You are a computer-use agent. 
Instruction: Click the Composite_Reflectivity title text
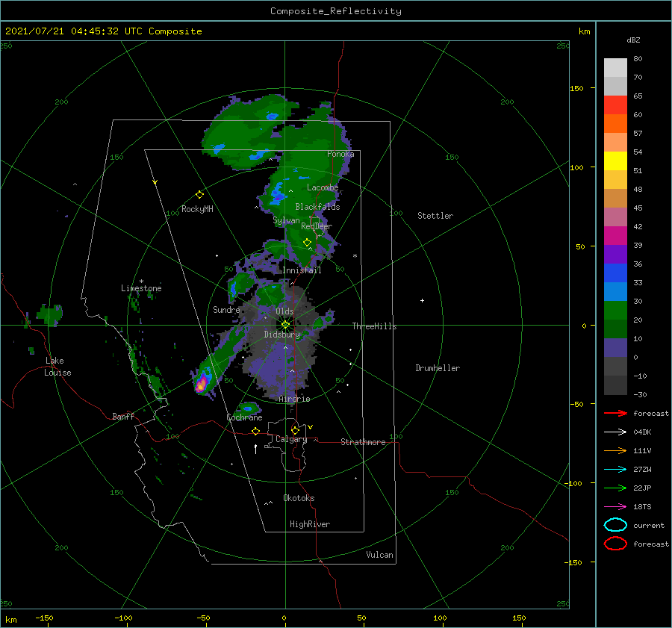pos(336,11)
